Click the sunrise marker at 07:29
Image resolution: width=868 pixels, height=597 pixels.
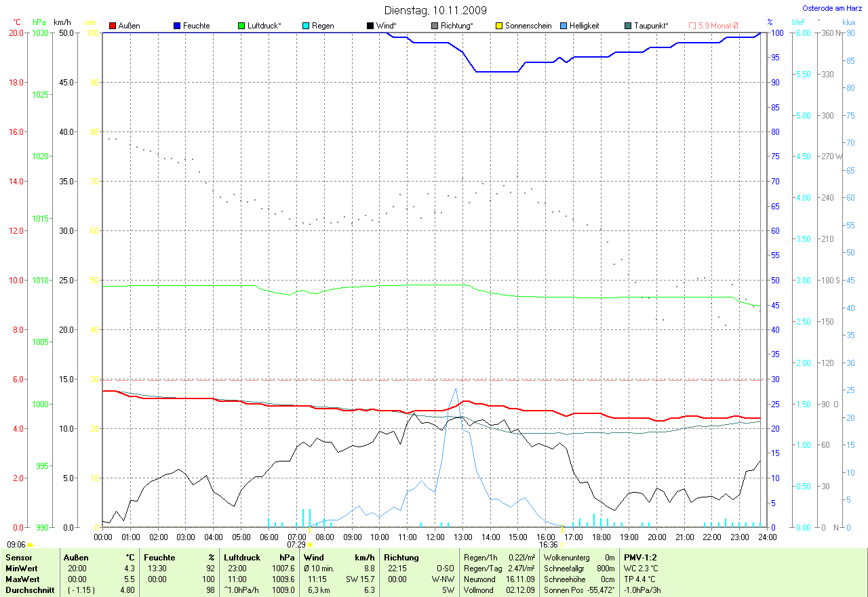tap(310, 544)
